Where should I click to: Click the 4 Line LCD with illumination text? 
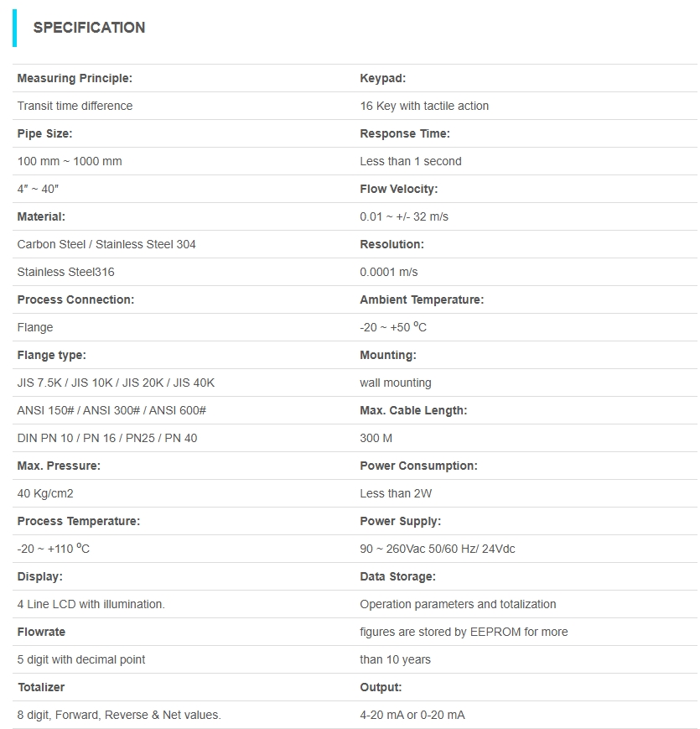(91, 604)
